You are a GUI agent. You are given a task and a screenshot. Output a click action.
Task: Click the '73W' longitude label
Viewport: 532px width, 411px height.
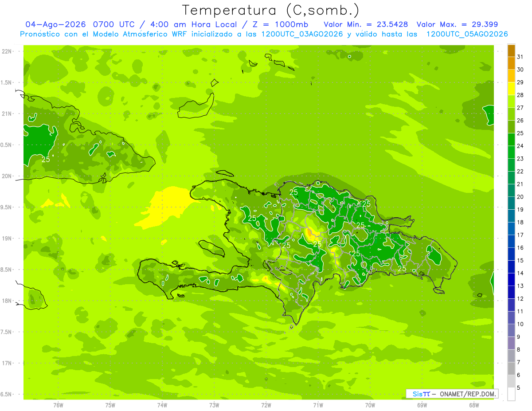pyautogui.click(x=214, y=405)
